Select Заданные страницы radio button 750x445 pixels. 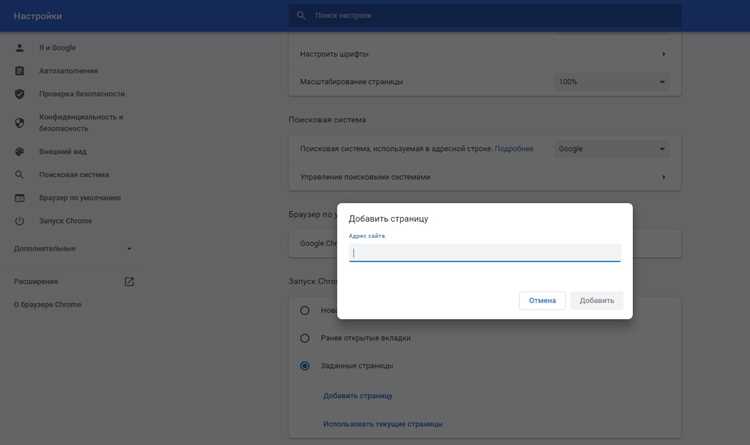(305, 366)
